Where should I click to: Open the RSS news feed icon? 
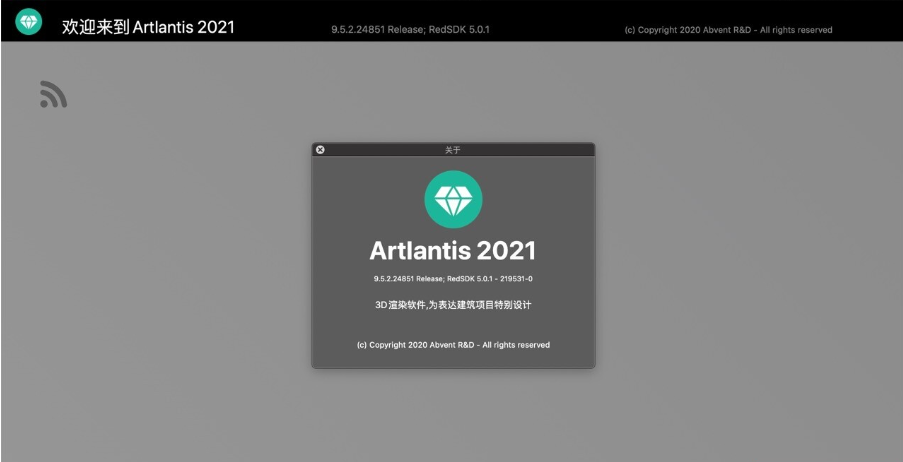(54, 94)
